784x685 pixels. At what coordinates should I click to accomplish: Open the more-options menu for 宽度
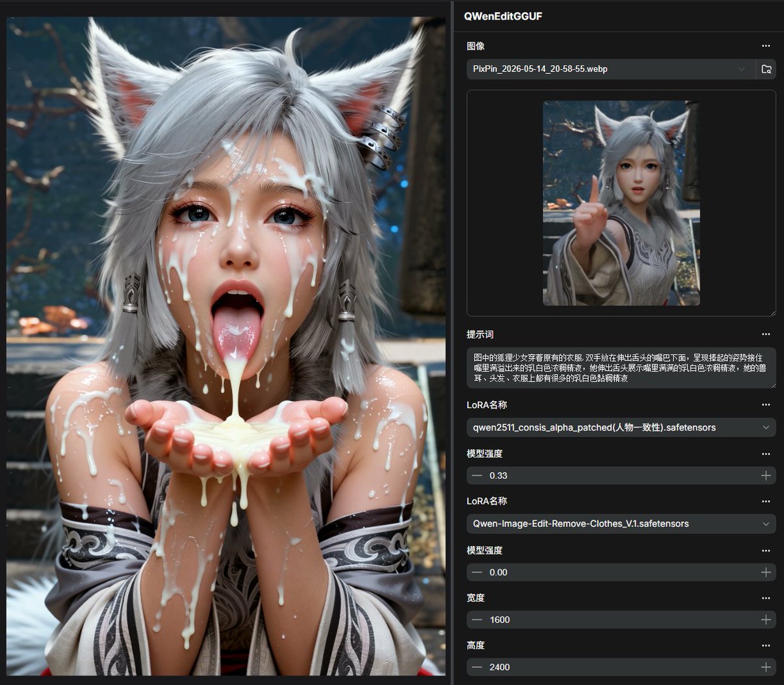(766, 598)
